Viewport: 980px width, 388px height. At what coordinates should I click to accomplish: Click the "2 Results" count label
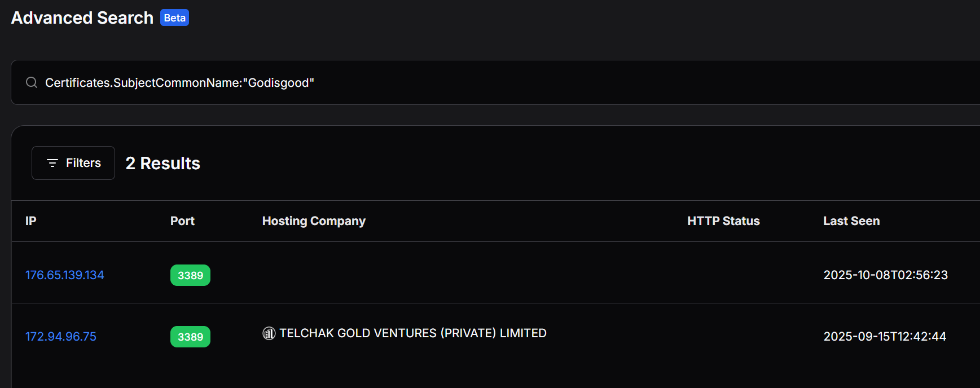[163, 164]
